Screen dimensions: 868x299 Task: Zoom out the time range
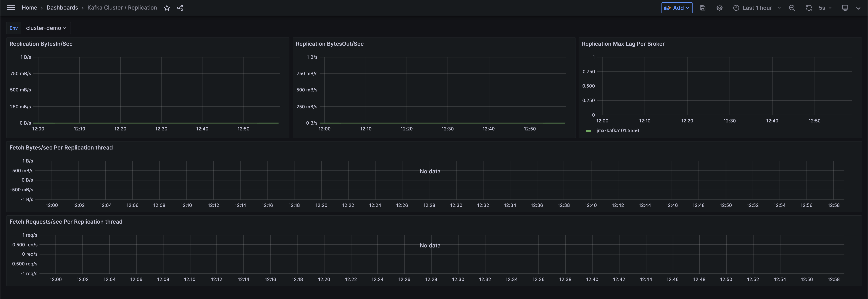click(x=792, y=8)
